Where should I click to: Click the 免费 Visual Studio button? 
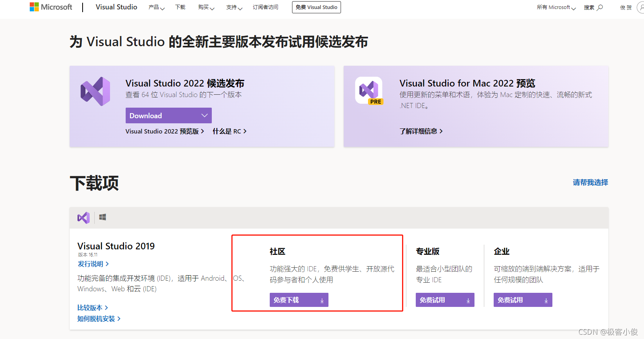pyautogui.click(x=316, y=7)
